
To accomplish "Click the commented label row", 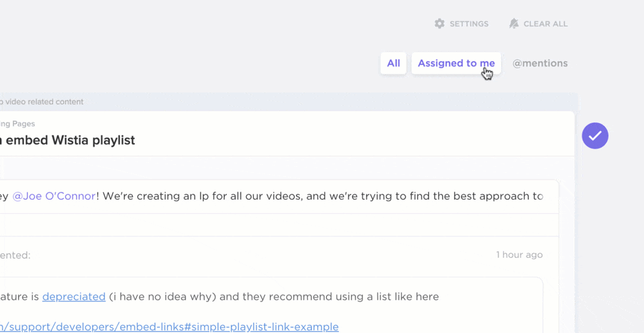I will (15, 255).
